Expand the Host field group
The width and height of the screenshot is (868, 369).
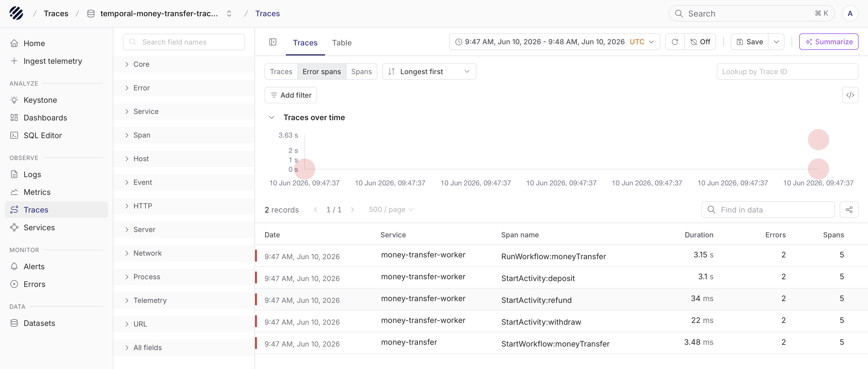[184, 159]
